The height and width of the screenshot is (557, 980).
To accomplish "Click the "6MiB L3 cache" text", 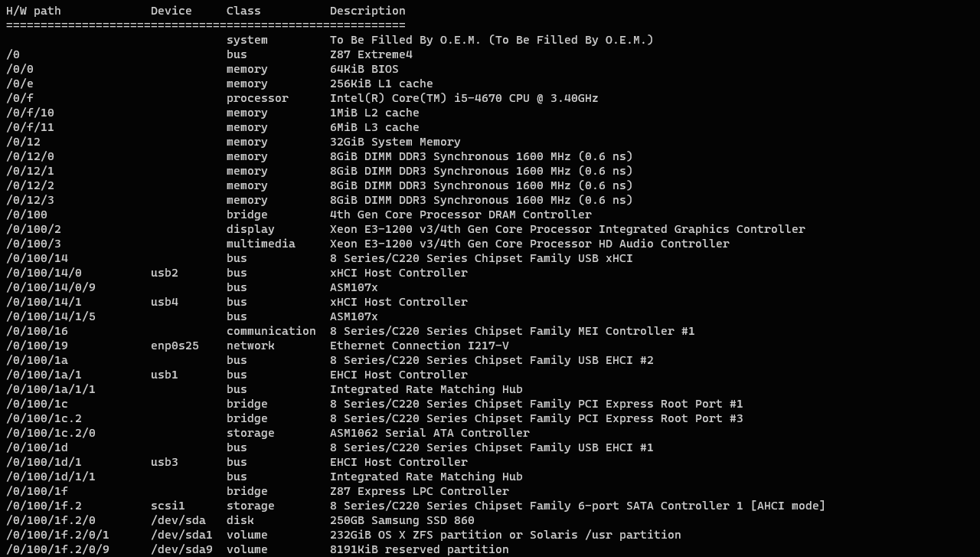I will 374,127.
